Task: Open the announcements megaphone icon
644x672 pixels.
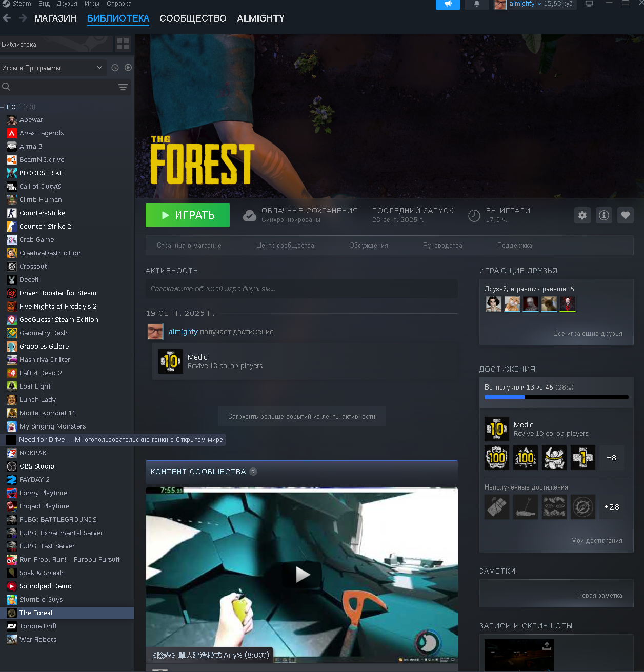Action: (x=448, y=4)
